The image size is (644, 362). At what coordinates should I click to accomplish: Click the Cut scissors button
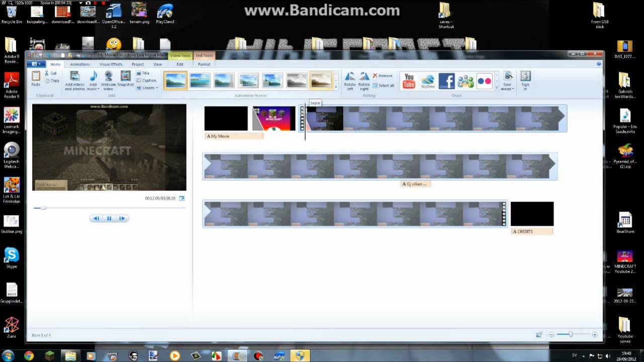[50, 73]
